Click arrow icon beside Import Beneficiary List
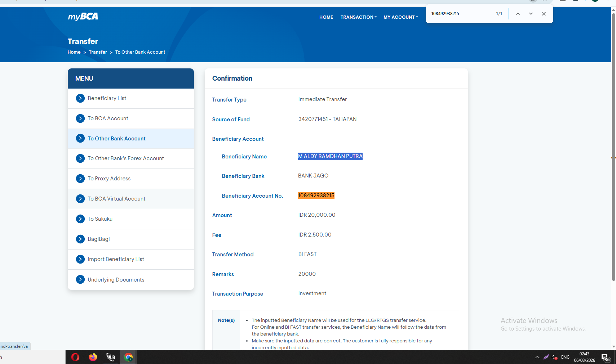 80,259
